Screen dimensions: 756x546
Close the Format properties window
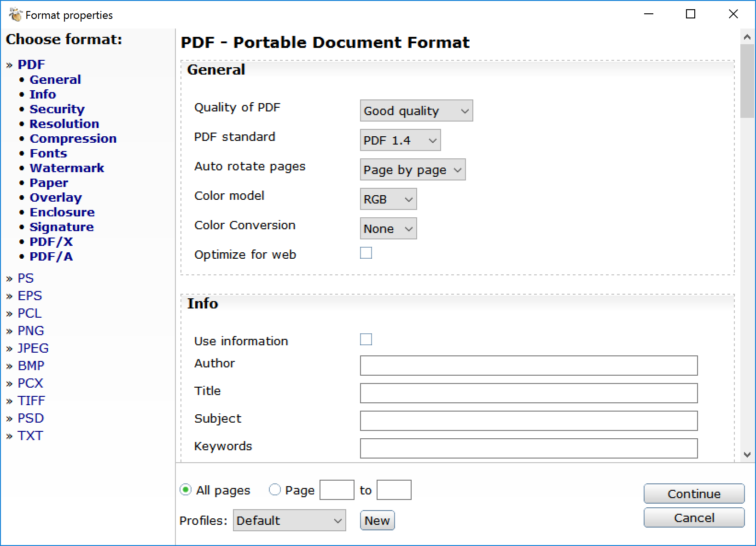[733, 14]
